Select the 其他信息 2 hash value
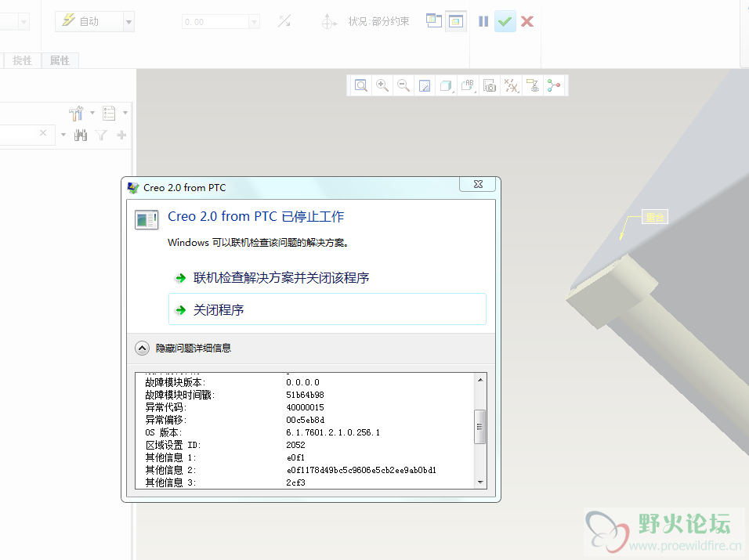749x560 pixels. tap(361, 470)
